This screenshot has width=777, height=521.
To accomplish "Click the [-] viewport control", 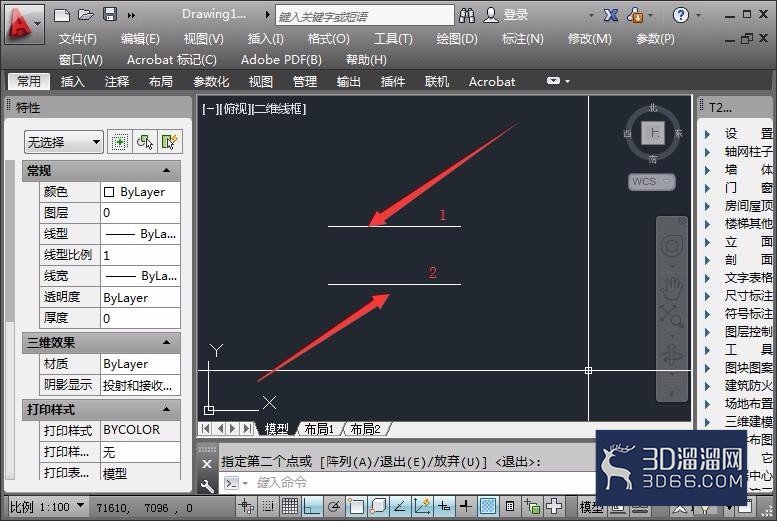I will point(210,109).
